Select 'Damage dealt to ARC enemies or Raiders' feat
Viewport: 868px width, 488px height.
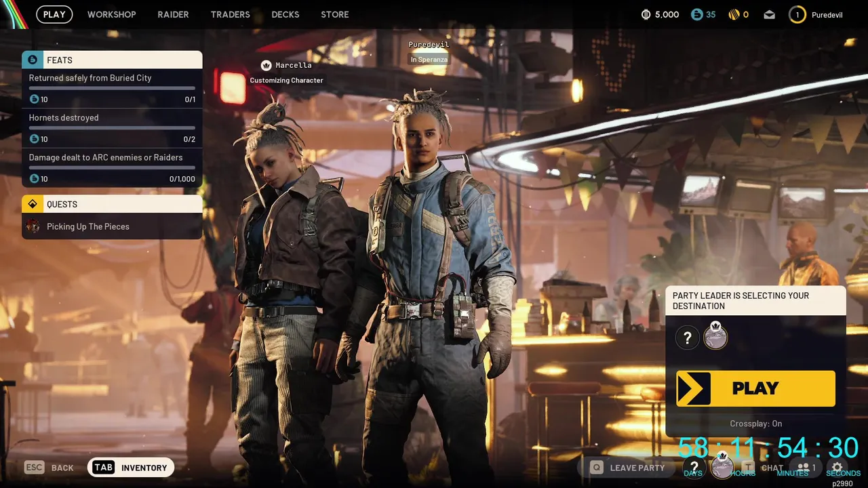pyautogui.click(x=112, y=167)
